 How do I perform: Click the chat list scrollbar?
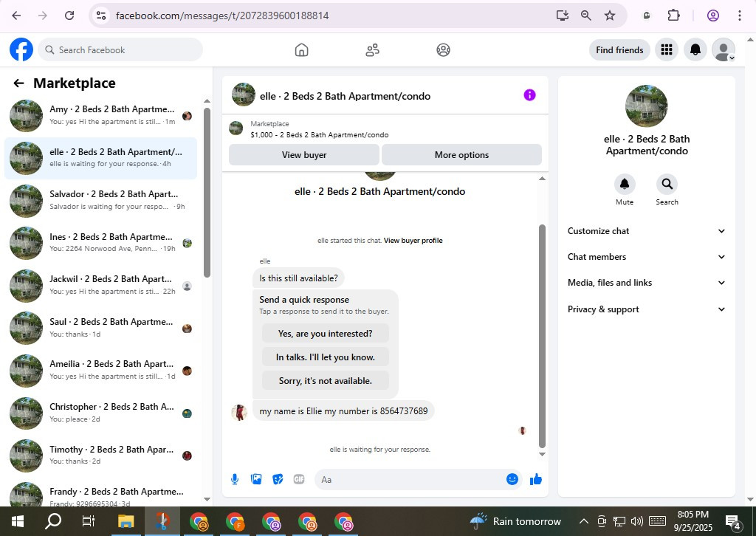tap(207, 193)
